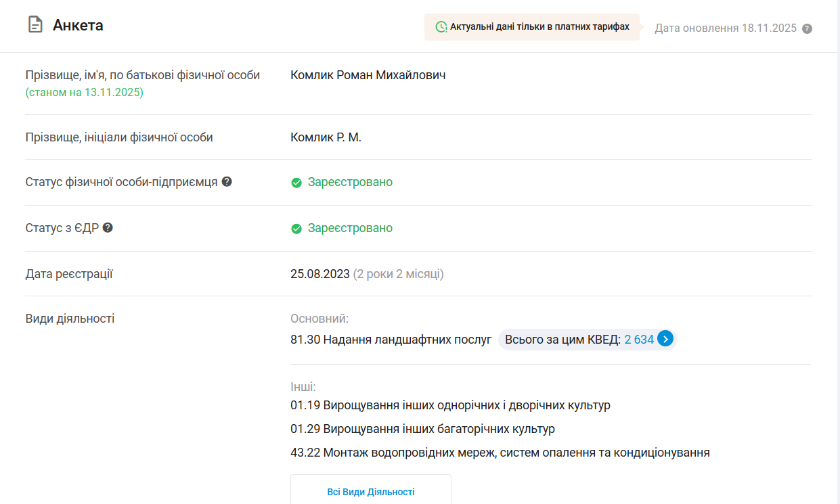
Task: Click the help icon next to Дата оновлення
Action: coord(807,28)
